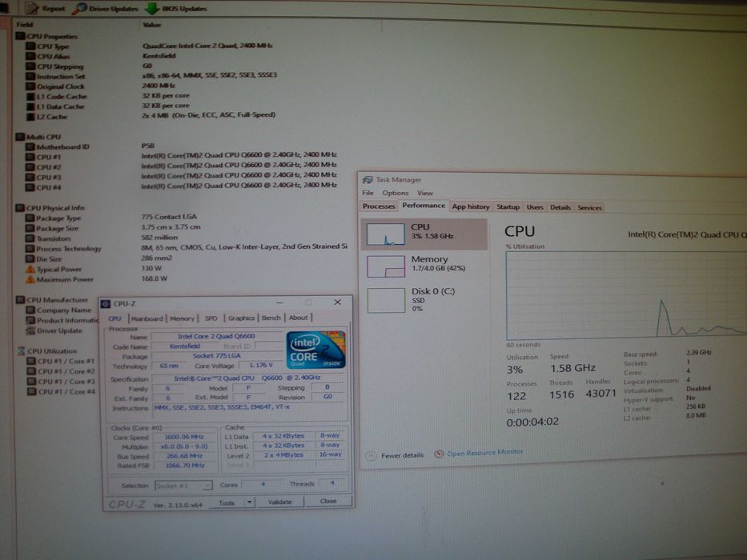Open the About tab in CPU-Z
The height and width of the screenshot is (560, 747).
pyautogui.click(x=298, y=317)
